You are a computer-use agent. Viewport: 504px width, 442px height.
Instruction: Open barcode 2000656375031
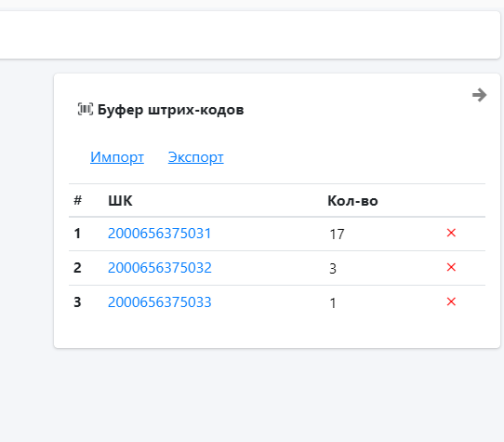(x=159, y=234)
